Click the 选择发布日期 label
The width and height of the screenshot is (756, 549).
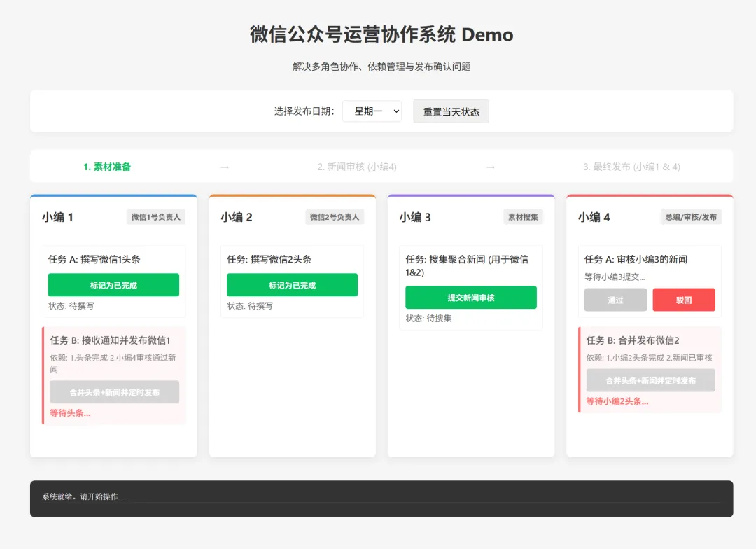(x=304, y=111)
